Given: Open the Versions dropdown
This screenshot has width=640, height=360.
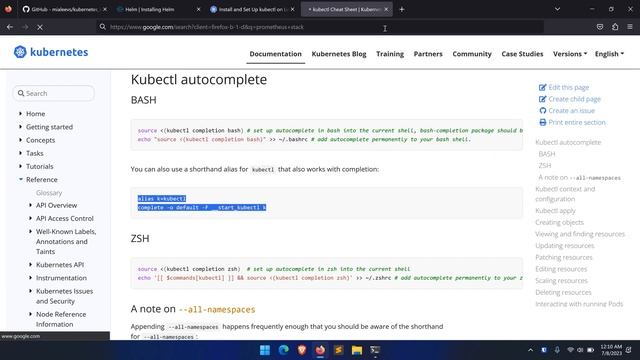Looking at the screenshot, I should click(570, 54).
